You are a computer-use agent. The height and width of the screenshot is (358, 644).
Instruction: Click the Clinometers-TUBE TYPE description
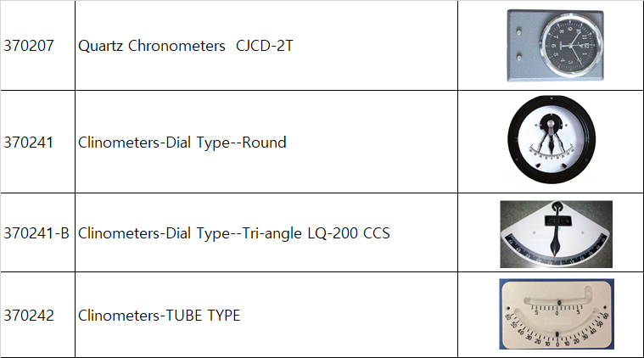pyautogui.click(x=159, y=316)
